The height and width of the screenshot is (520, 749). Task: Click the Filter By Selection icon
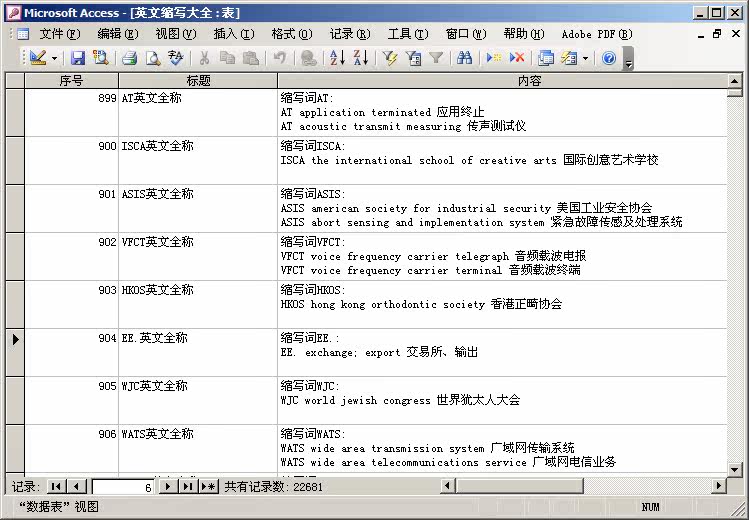[390, 58]
